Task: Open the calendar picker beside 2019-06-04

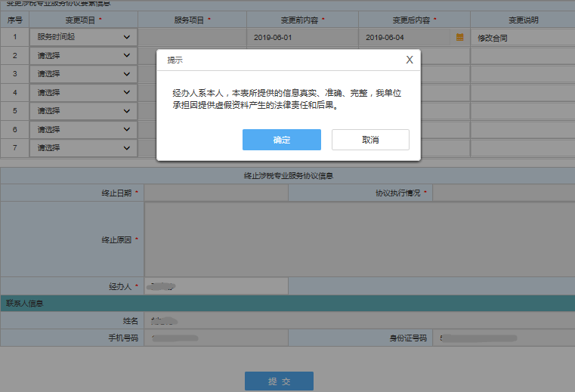Action: tap(459, 36)
